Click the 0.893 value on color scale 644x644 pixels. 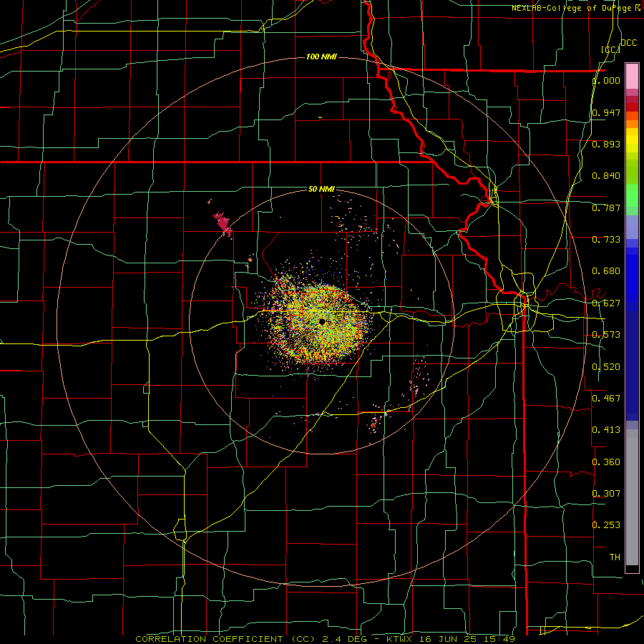pyautogui.click(x=607, y=144)
